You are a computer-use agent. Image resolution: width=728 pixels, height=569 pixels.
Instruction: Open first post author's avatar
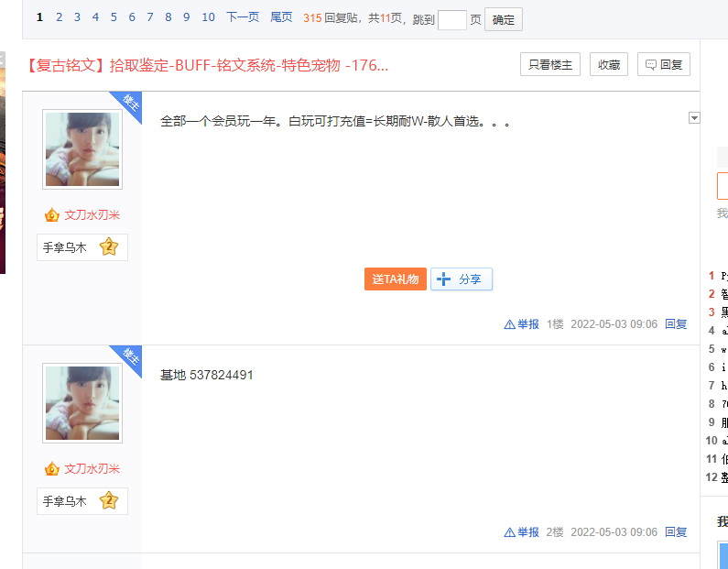tap(82, 149)
